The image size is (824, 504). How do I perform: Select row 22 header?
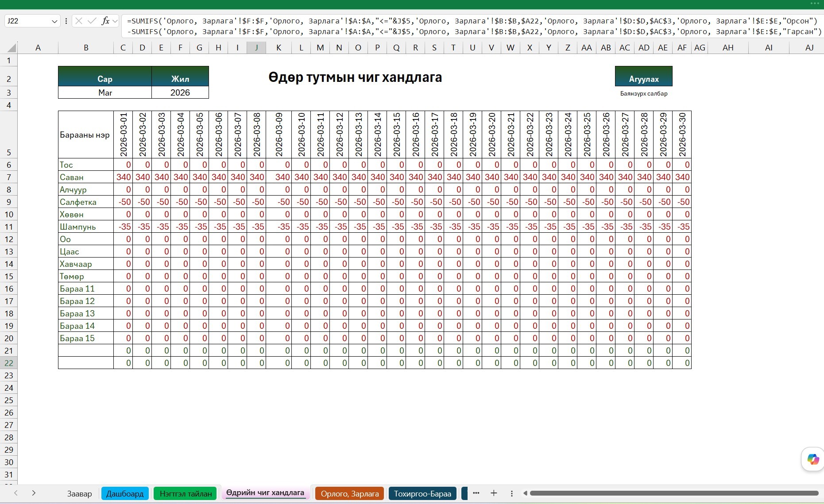pyautogui.click(x=9, y=363)
